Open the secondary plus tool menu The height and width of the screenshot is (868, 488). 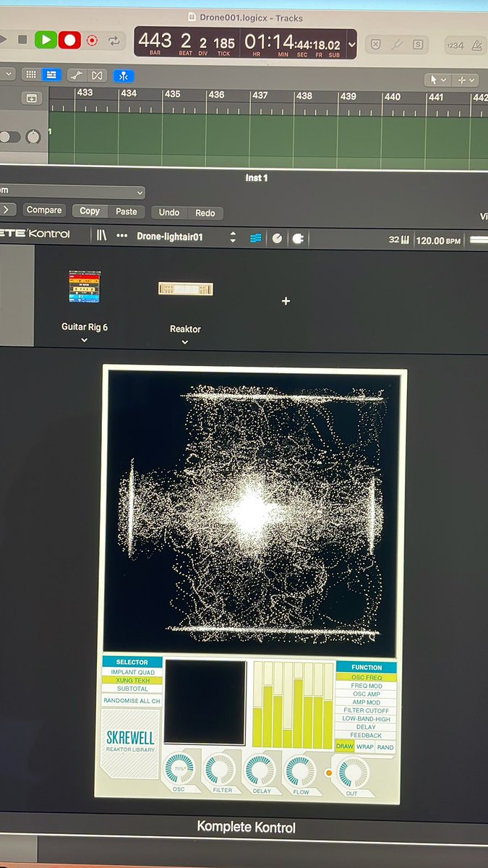coord(466,80)
